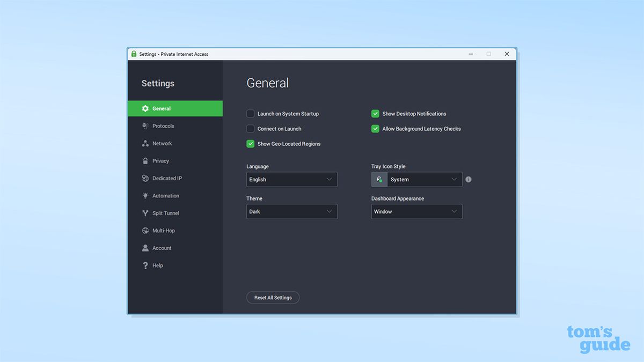Click the Privacy padlock icon
Viewport: 644px width, 362px height.
(145, 161)
